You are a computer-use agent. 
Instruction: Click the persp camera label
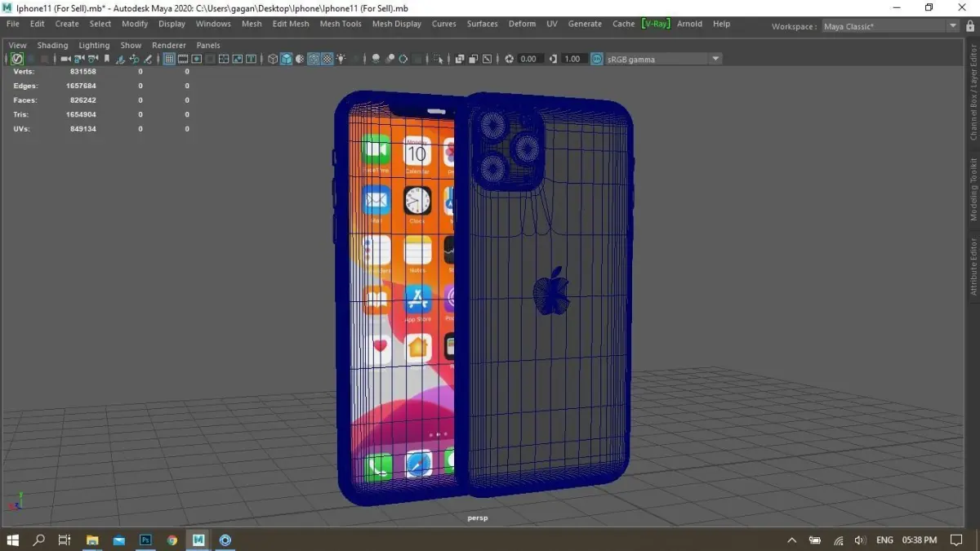[x=477, y=518]
